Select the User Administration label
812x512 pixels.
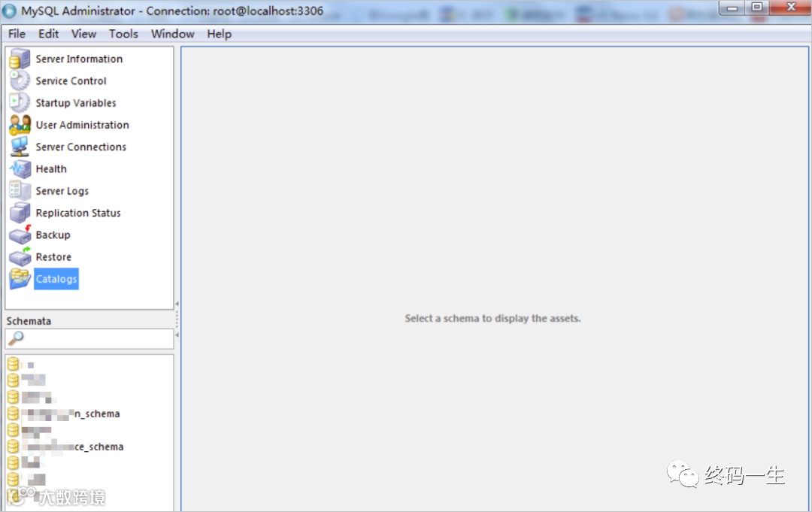83,125
